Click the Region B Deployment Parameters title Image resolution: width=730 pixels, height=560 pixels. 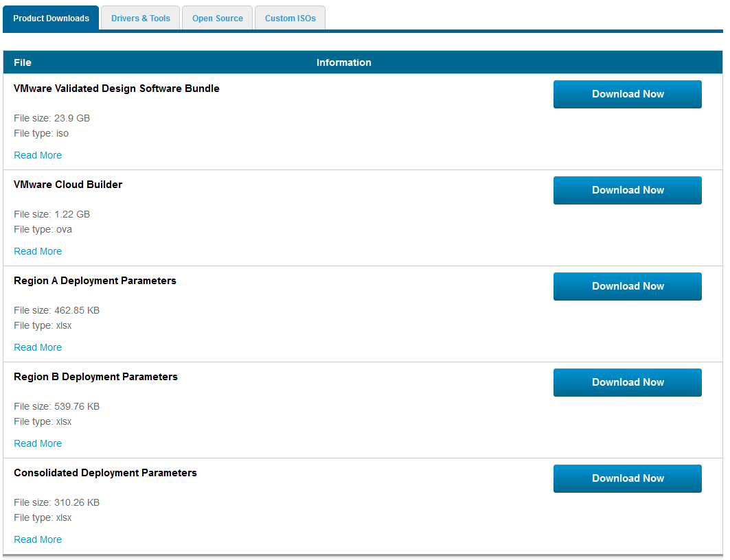(95, 377)
